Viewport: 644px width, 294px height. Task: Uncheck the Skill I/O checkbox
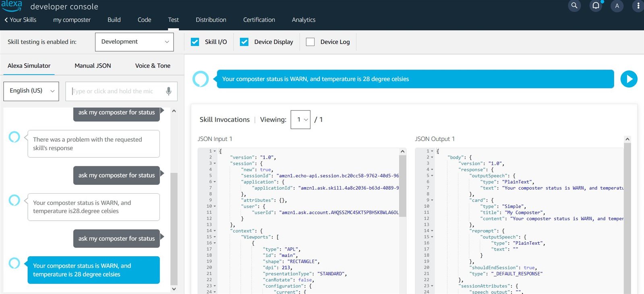click(x=195, y=42)
